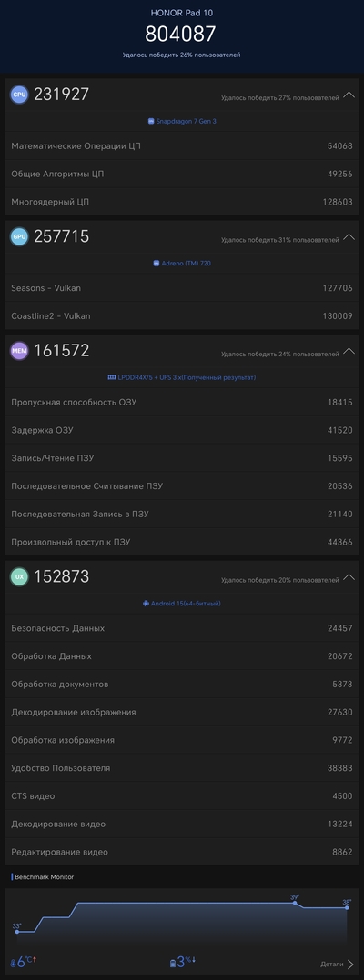Select the Coastline2 - Vulkan result row
Screen dimensions: 364x980
click(x=182, y=316)
